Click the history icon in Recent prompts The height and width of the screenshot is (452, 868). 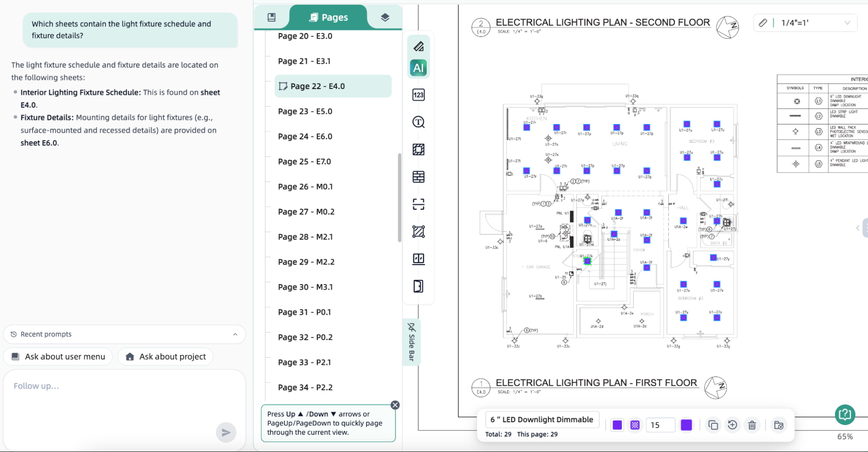13,334
